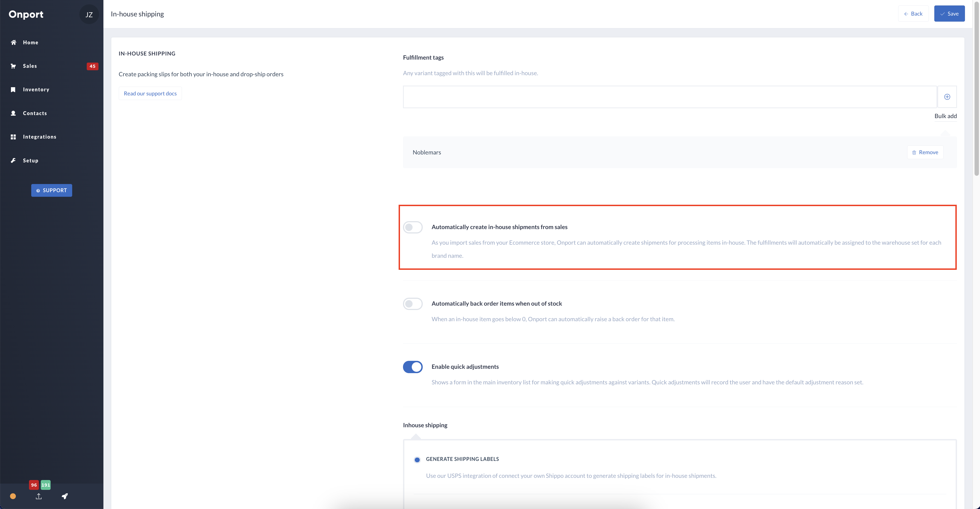Click the red 96 counter badge
980x509 pixels.
coord(34,485)
